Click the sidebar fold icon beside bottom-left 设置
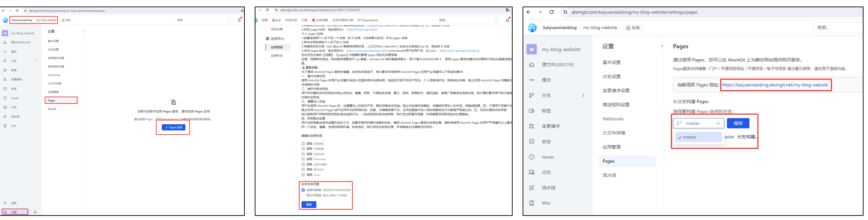 coord(35,212)
